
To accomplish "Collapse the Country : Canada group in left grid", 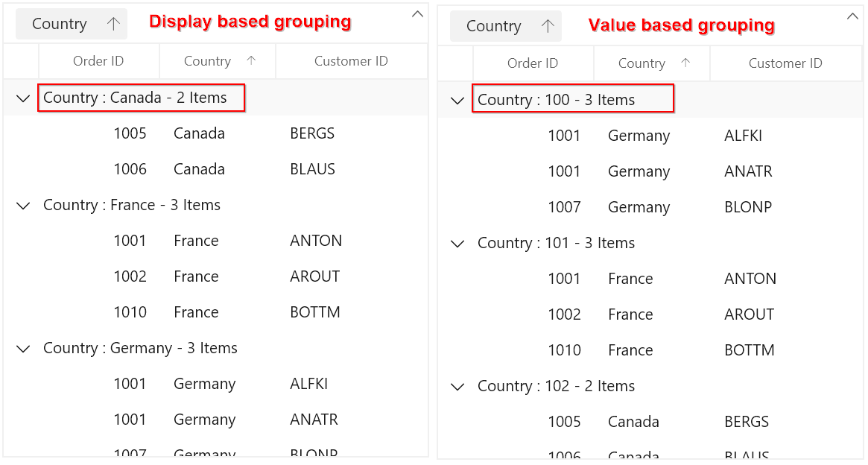I will [x=23, y=98].
